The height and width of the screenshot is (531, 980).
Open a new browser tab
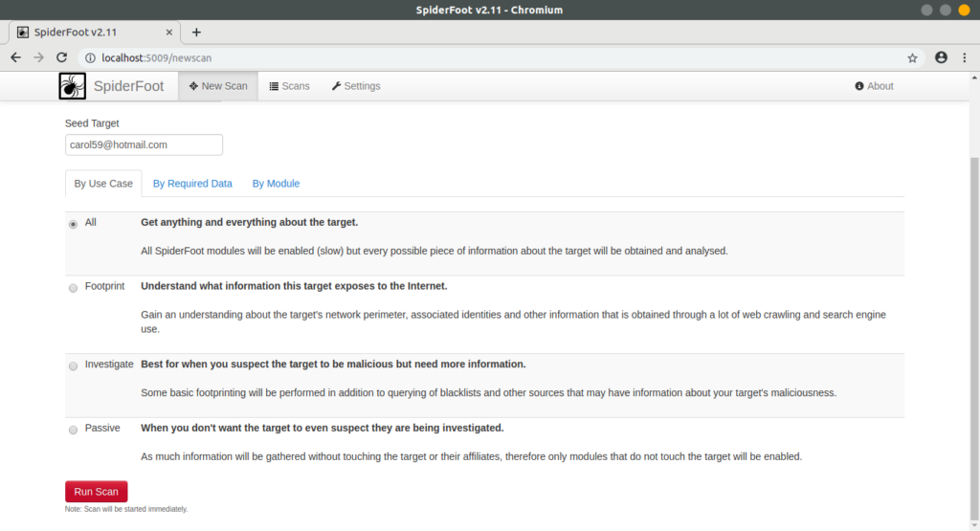pos(196,32)
